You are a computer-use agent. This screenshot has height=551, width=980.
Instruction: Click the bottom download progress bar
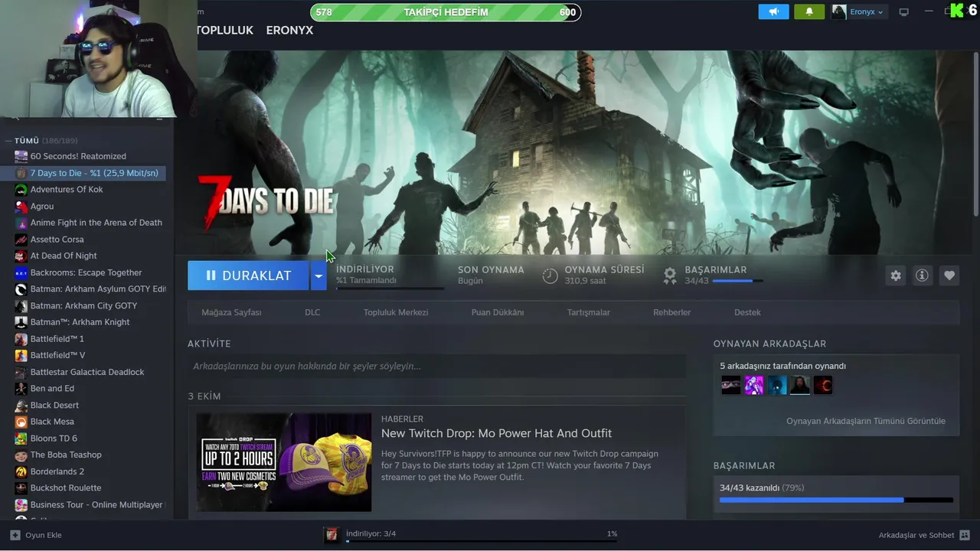point(482,542)
